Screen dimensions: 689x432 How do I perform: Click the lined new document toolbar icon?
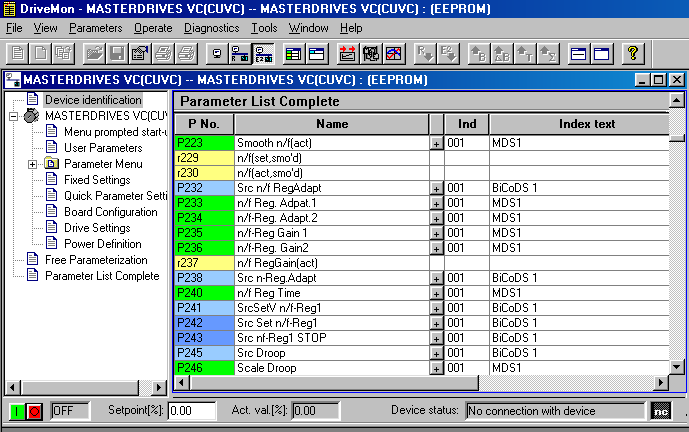point(17,54)
